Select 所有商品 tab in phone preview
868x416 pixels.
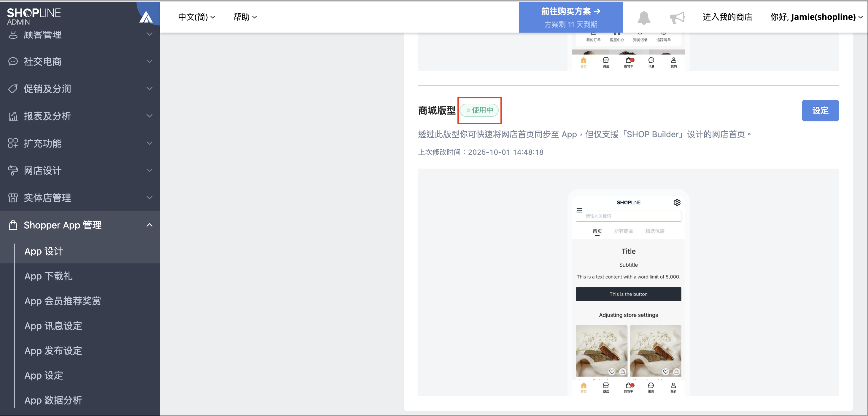click(624, 231)
